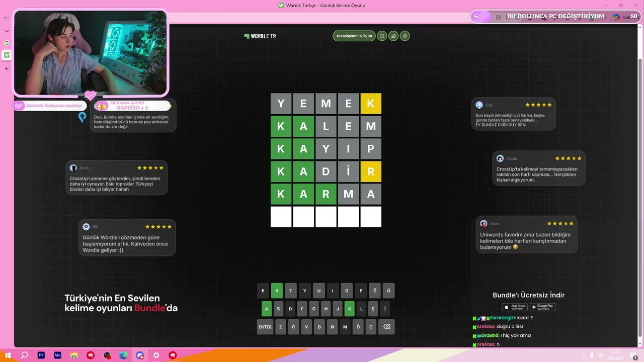Tap the Ç key on on-screen keyboard
The width and height of the screenshot is (644, 362).
pos(371,327)
